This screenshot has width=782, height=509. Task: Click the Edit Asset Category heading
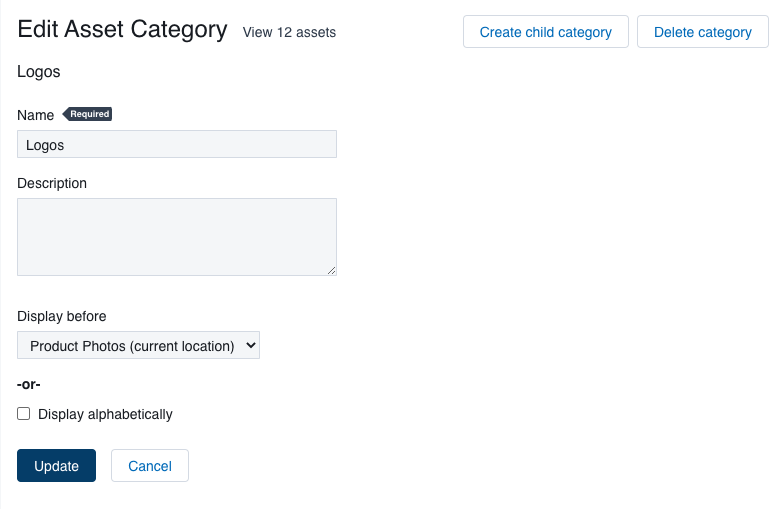[x=122, y=29]
